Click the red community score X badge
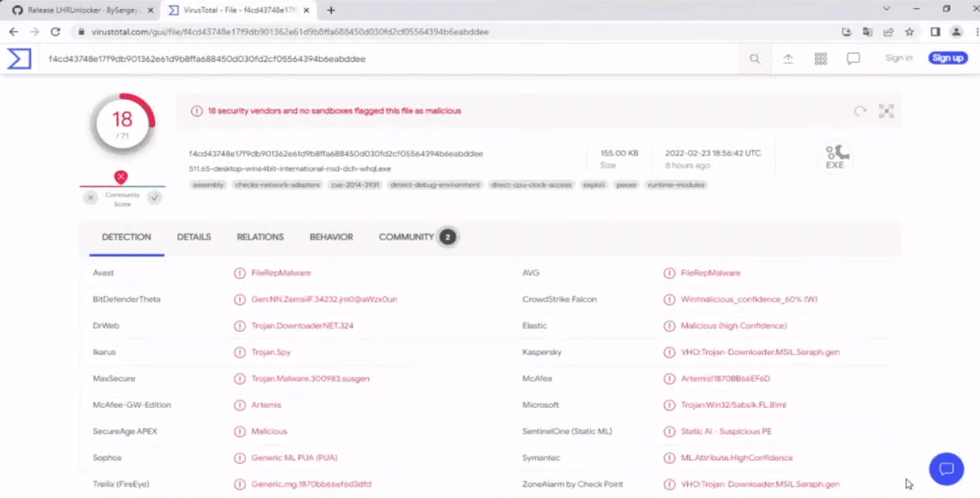This screenshot has height=498, width=980. point(120,177)
